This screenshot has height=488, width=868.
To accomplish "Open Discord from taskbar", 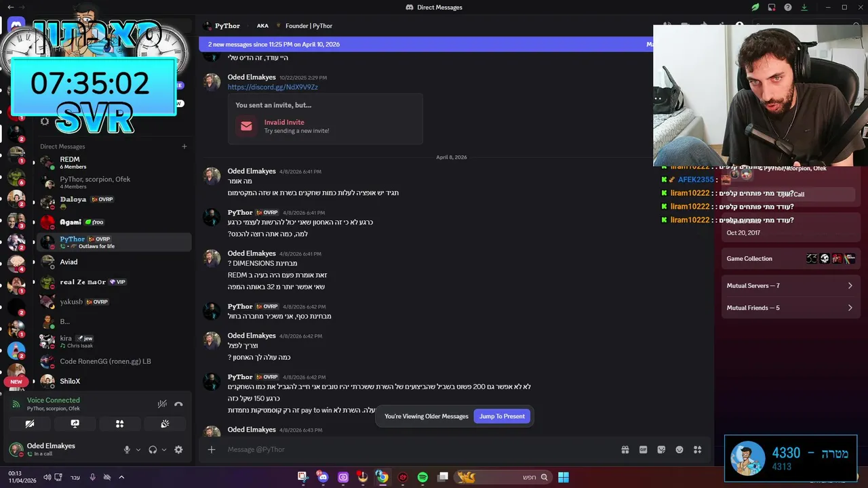I will pos(323,477).
